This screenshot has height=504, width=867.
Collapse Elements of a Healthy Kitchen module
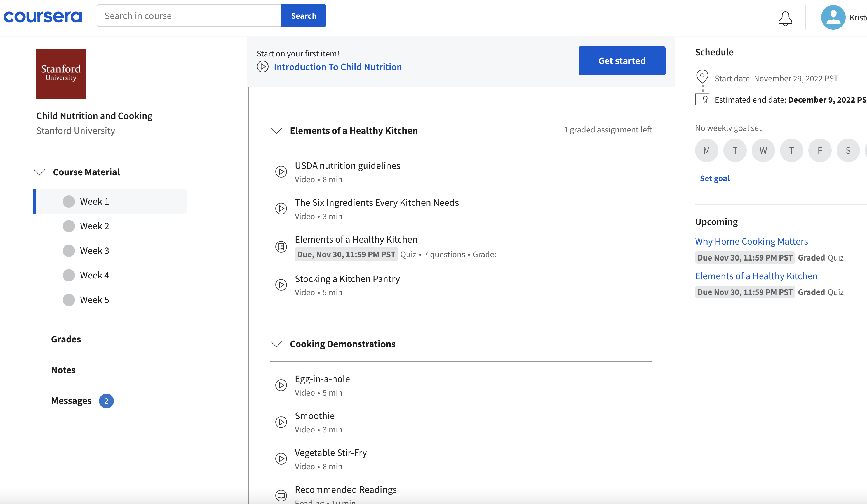pos(276,131)
